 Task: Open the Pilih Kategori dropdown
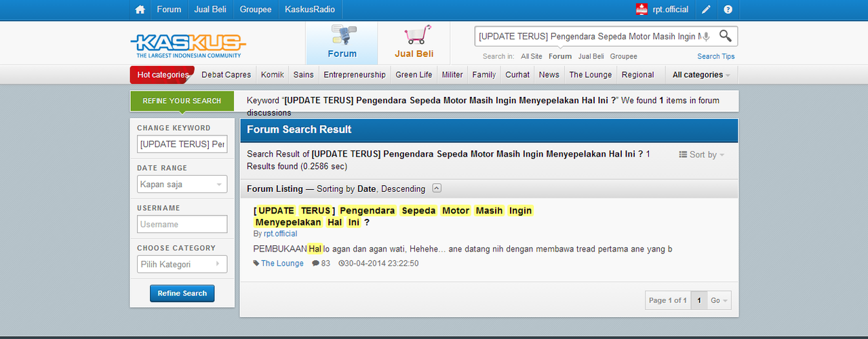(x=182, y=264)
